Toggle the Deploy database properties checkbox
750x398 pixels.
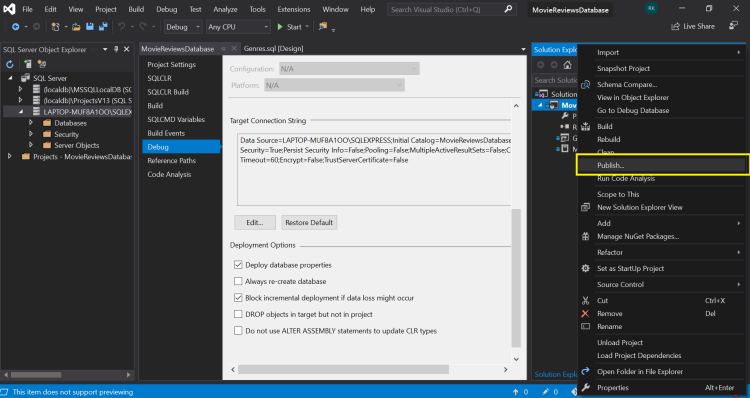click(238, 265)
